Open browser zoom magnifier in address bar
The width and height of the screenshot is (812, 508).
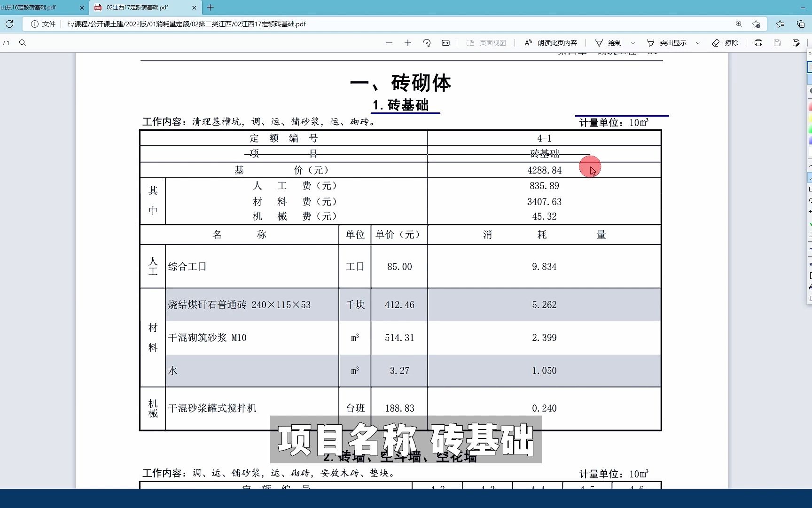coord(739,24)
